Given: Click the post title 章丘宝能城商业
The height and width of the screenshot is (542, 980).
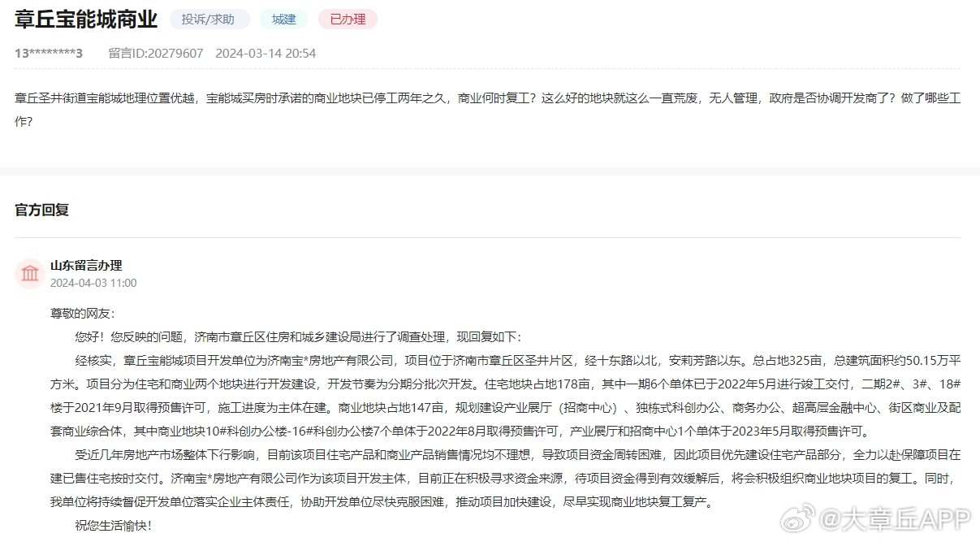Looking at the screenshot, I should point(86,20).
